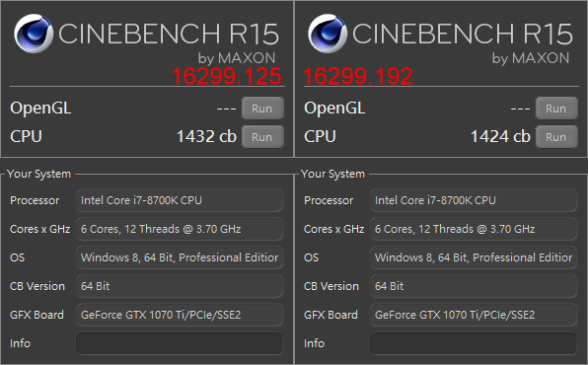Image resolution: width=588 pixels, height=365 pixels.
Task: Click right GFX Board GeForce GTX field
Action: coord(474,315)
